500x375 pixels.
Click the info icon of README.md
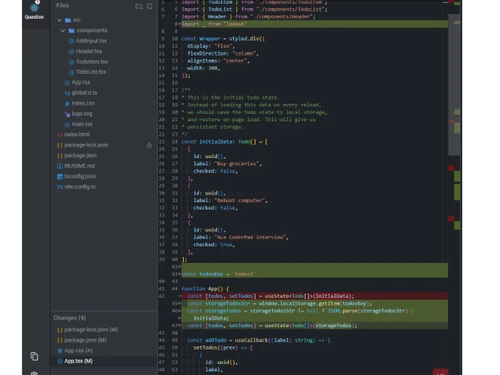coord(60,166)
